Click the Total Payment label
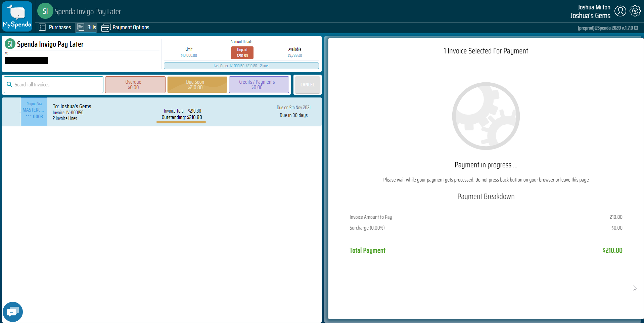This screenshot has width=644, height=323. [367, 250]
